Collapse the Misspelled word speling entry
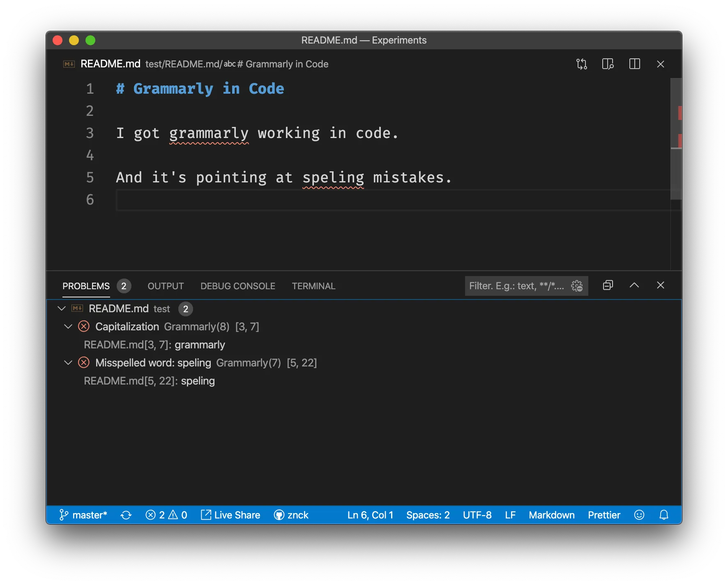The width and height of the screenshot is (728, 585). coord(68,363)
